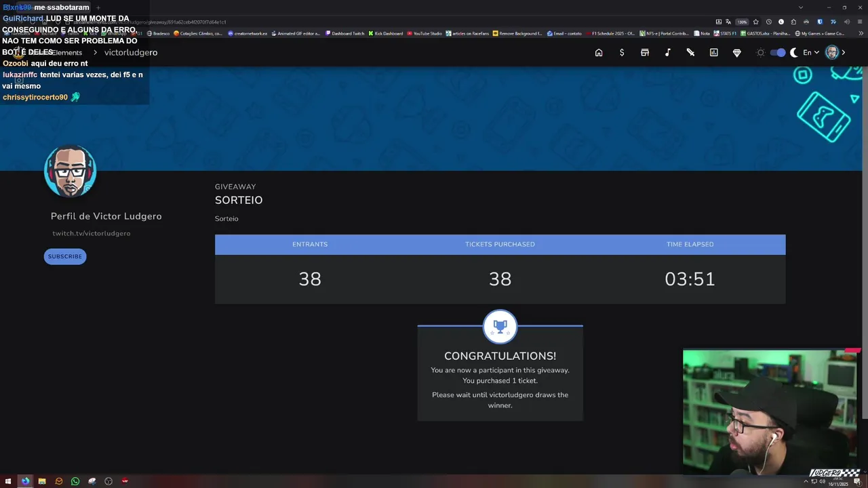Click the Subscribe button
The image size is (868, 488).
(65, 256)
